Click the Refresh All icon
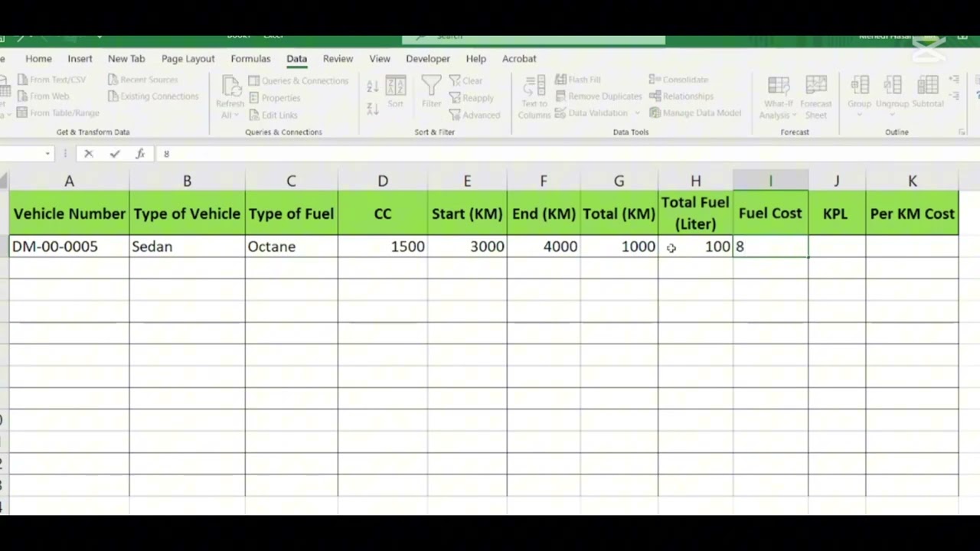 [230, 86]
